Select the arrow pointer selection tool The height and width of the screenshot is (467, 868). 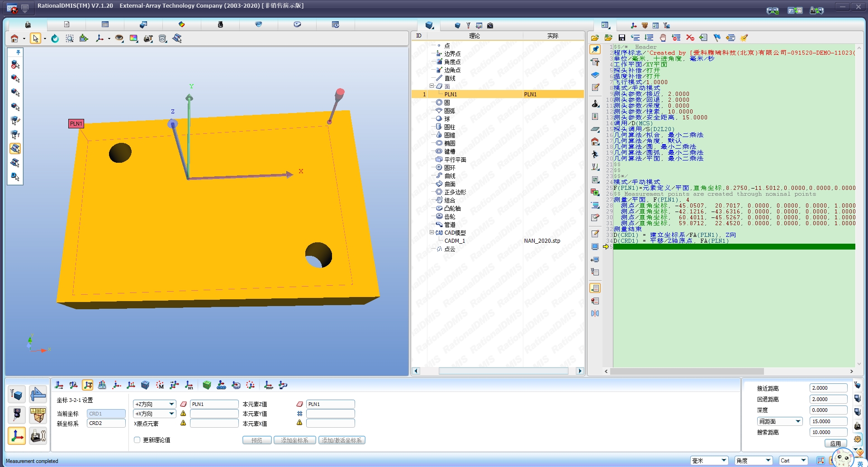coord(35,38)
